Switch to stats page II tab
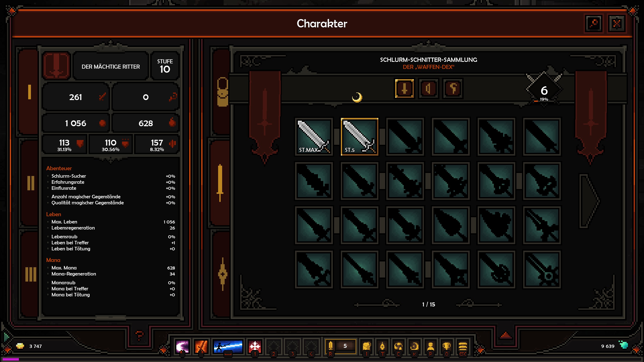Image resolution: width=644 pixels, height=362 pixels. (x=31, y=183)
